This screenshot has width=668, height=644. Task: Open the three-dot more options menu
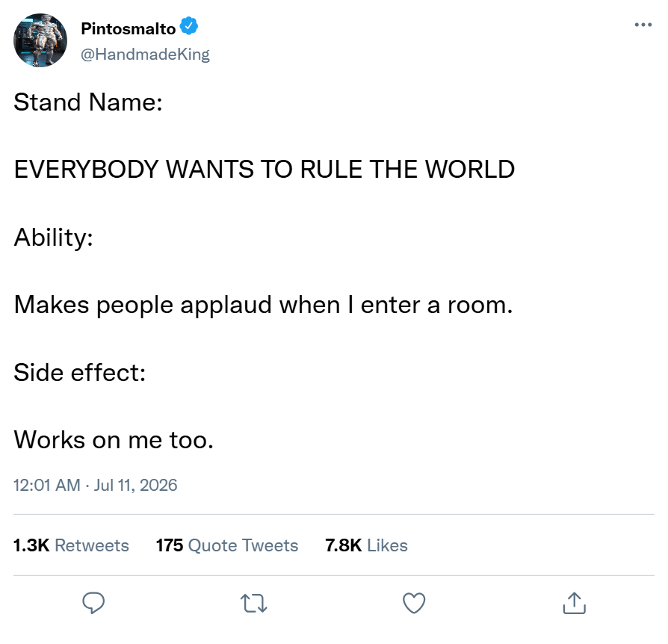(643, 25)
